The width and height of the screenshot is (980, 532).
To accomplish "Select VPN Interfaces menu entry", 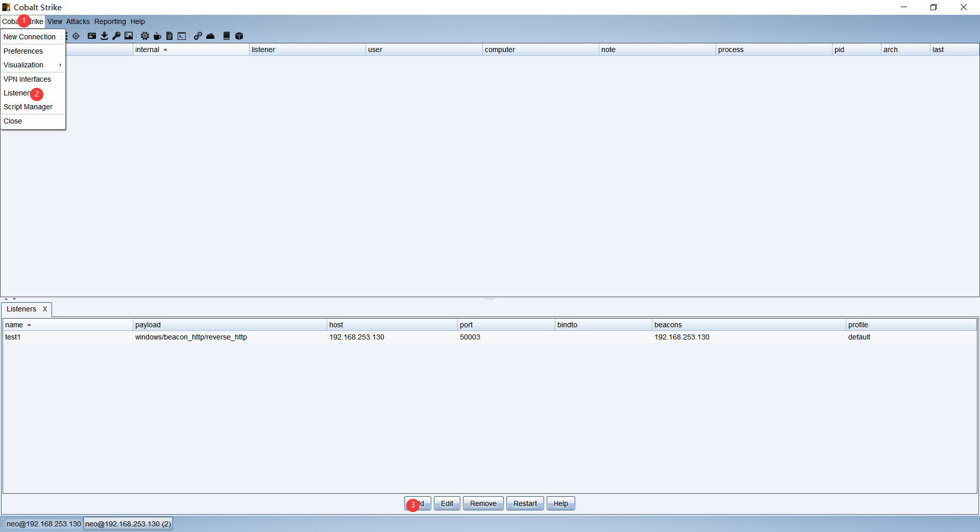I will [33, 79].
